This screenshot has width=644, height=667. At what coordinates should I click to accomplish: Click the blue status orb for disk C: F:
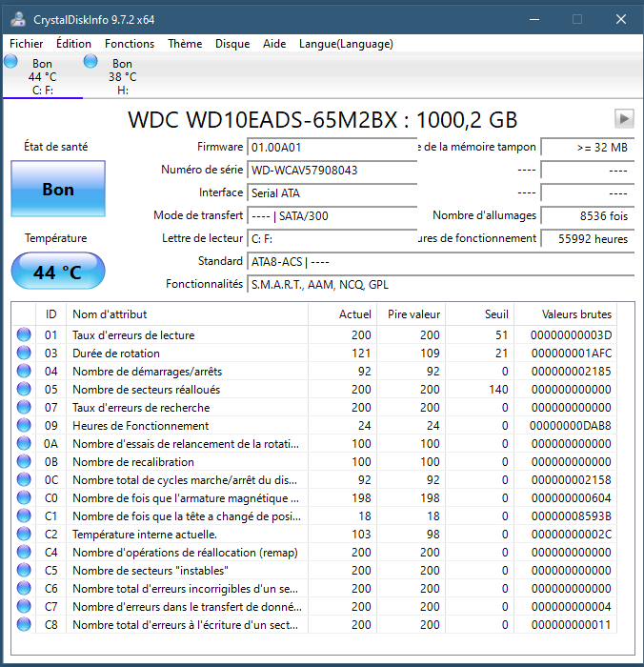click(10, 61)
